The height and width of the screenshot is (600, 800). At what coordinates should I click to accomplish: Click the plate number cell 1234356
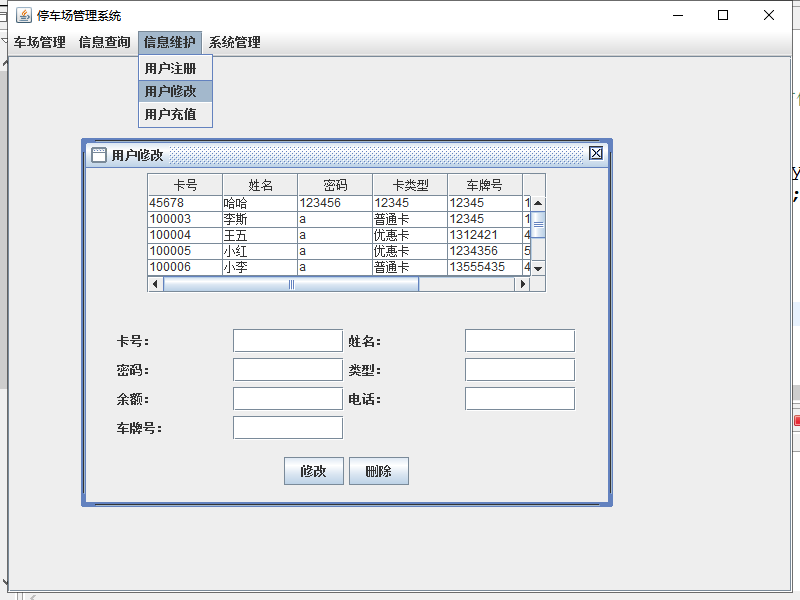tap(485, 251)
